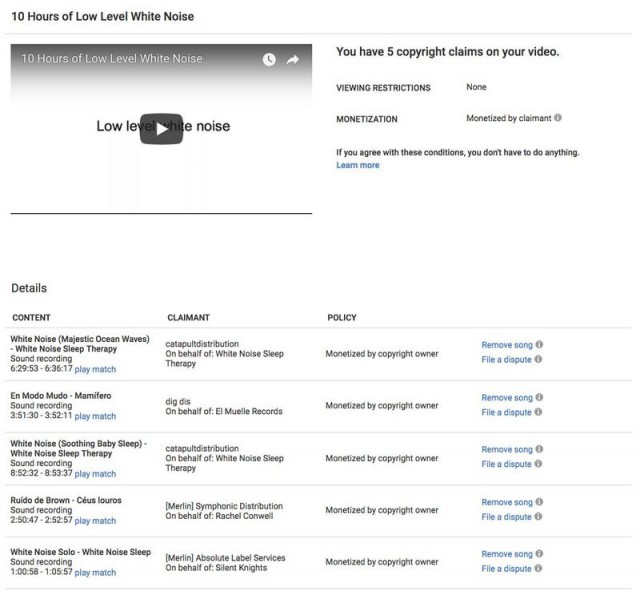
Task: File a dispute for Majestic Ocean Waves
Action: tap(506, 359)
